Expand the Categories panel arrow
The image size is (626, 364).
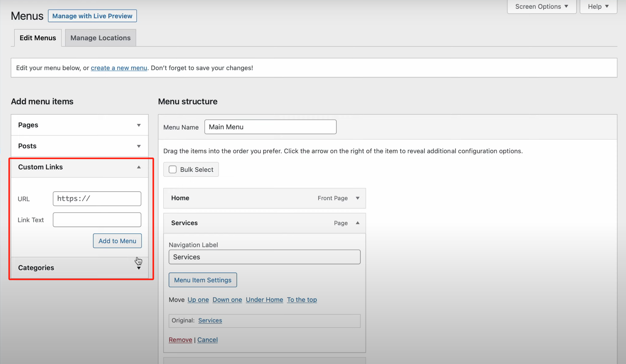click(139, 268)
